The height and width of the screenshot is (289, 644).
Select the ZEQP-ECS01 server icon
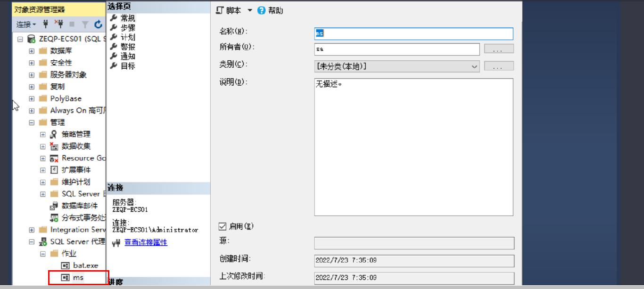pyautogui.click(x=31, y=39)
